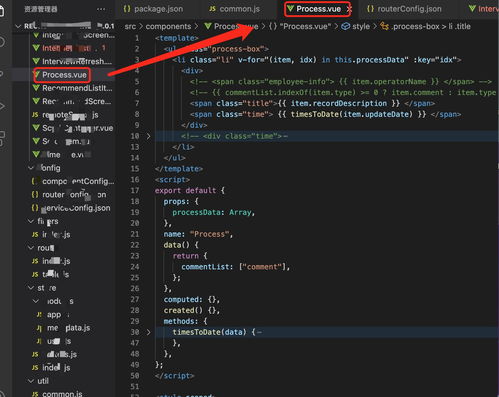Switch to the package.json tab
This screenshot has width=499, height=397.
point(153,9)
